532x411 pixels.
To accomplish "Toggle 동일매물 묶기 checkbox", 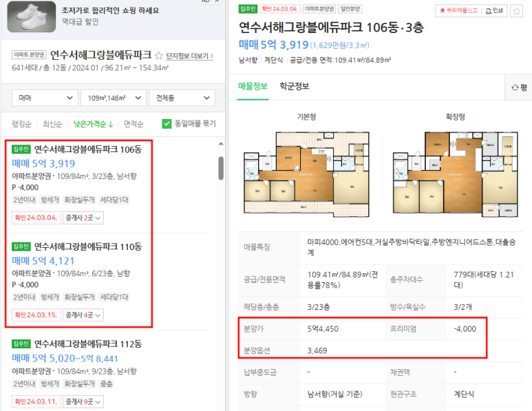I will (167, 124).
